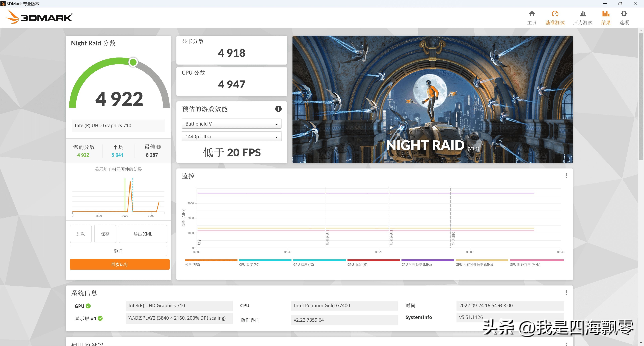Export results with 导出 XML
Screen dimensions: 644x346
[143, 234]
